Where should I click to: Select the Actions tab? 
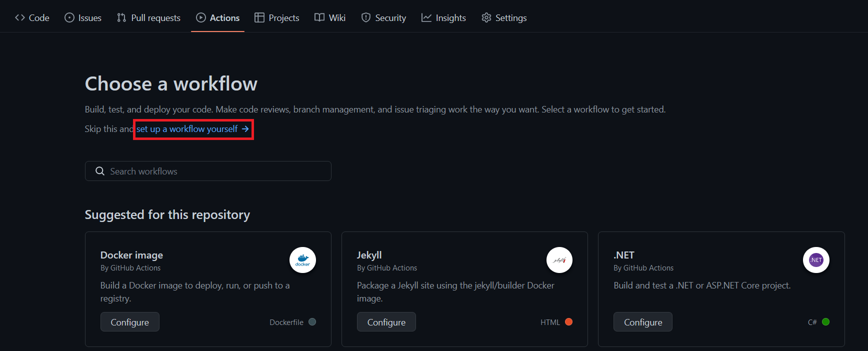pos(217,18)
